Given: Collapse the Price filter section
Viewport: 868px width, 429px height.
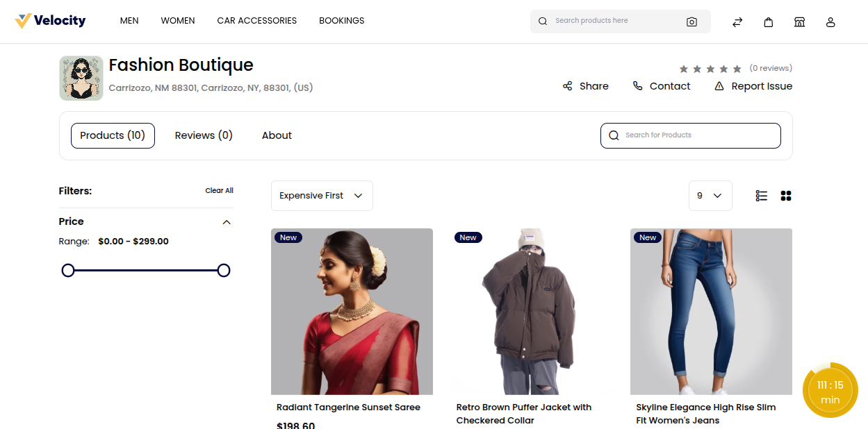Looking at the screenshot, I should pos(227,222).
